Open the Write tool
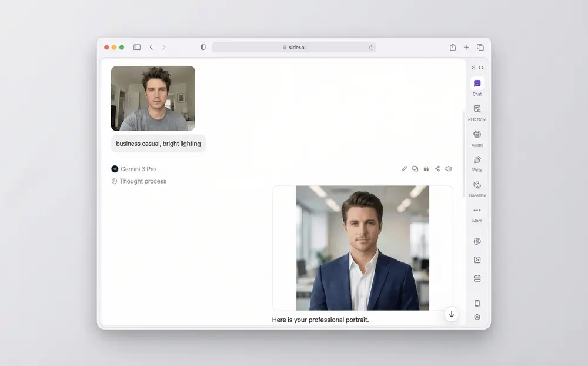The image size is (588, 366). (x=477, y=164)
